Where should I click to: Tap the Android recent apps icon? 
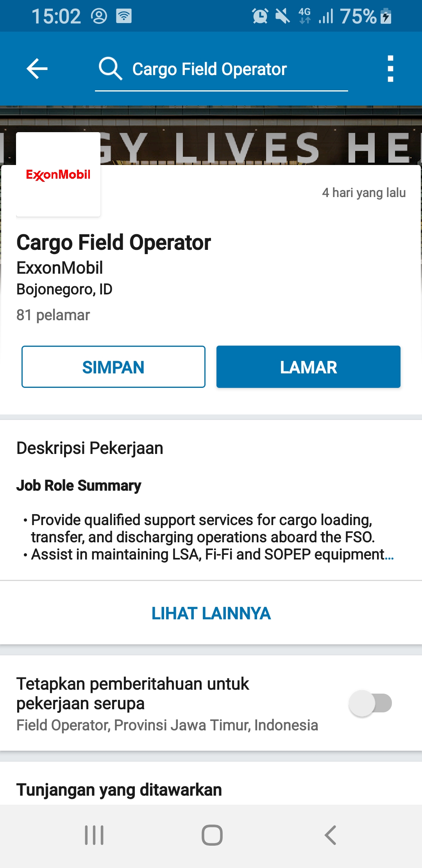94,835
